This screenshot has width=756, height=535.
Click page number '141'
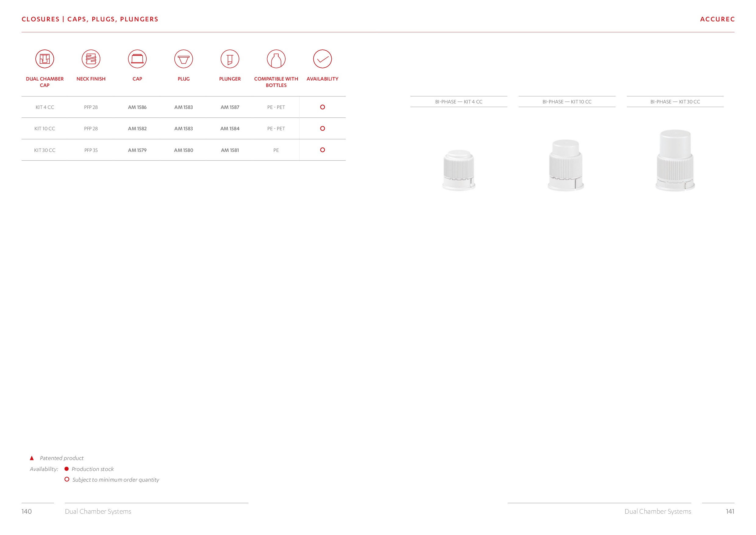(730, 511)
